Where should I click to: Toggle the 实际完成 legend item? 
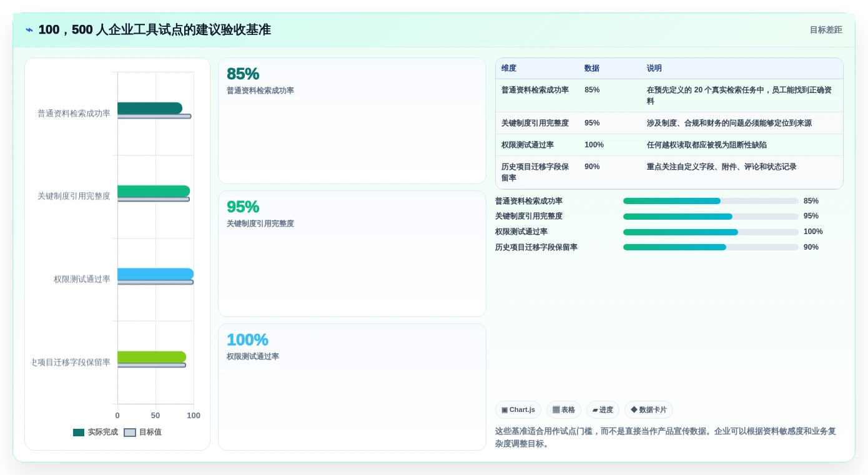[x=96, y=432]
